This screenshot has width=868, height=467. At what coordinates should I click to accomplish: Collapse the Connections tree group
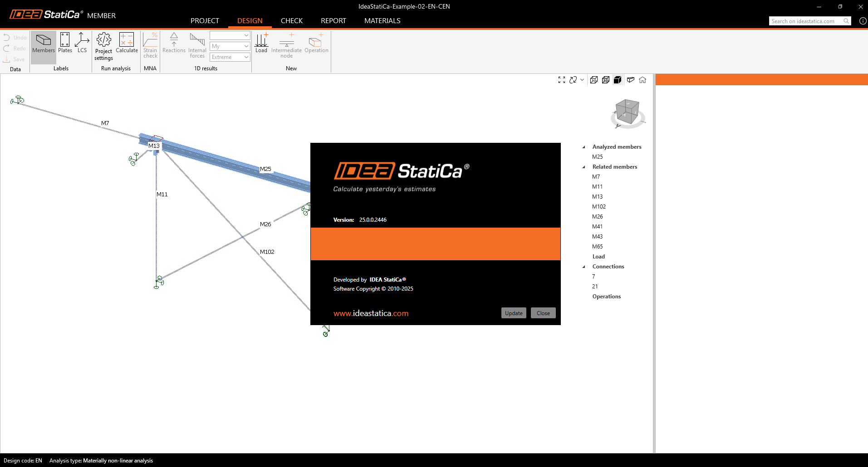tap(584, 267)
